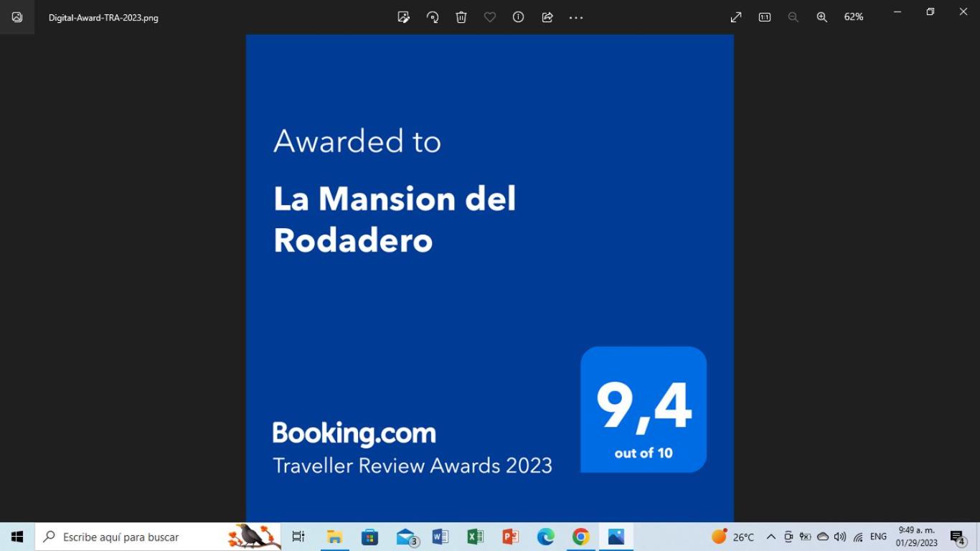
Task: Launch Excel from the taskbar
Action: (x=475, y=537)
